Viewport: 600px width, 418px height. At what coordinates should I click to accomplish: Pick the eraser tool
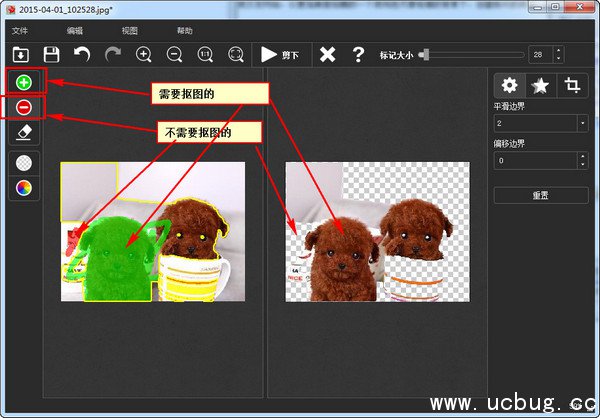click(x=24, y=131)
